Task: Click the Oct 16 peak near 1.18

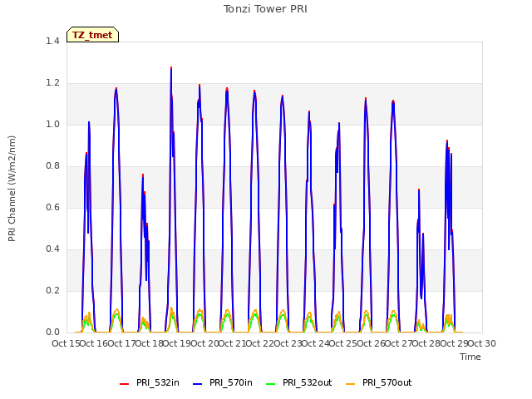Action: [116, 88]
